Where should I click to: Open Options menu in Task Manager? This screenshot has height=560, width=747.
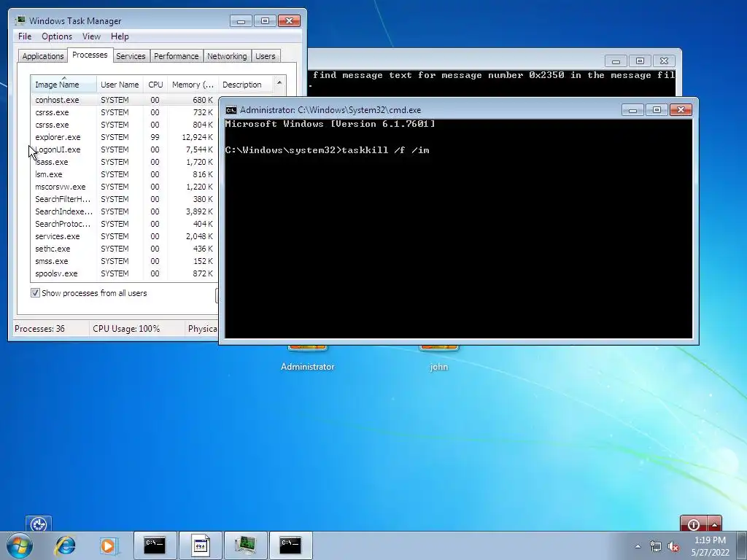(x=57, y=36)
